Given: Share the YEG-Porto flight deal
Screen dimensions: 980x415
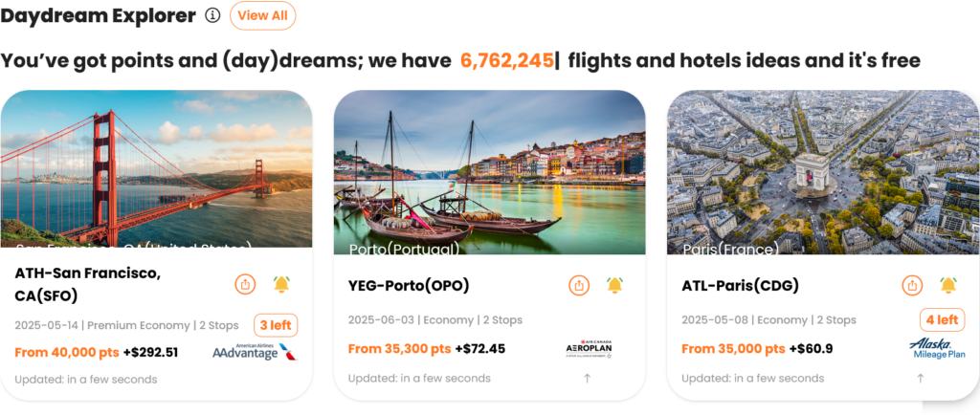Looking at the screenshot, I should point(579,285).
